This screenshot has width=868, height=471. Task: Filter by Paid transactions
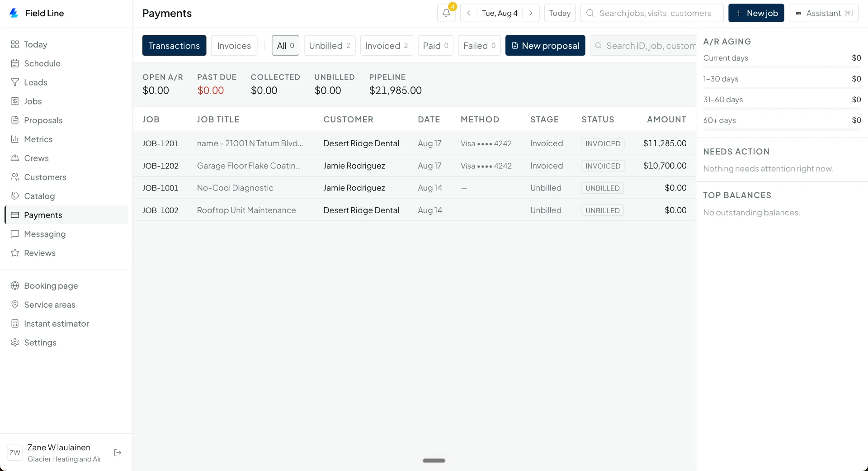pos(435,46)
